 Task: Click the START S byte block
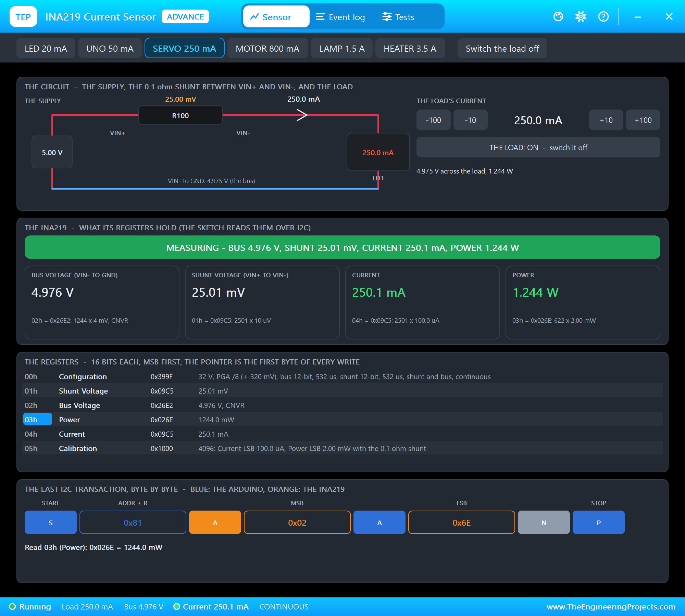coord(51,522)
